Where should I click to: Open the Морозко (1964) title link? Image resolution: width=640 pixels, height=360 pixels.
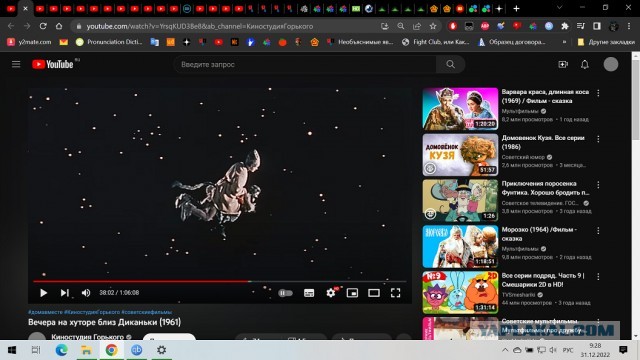pyautogui.click(x=539, y=234)
